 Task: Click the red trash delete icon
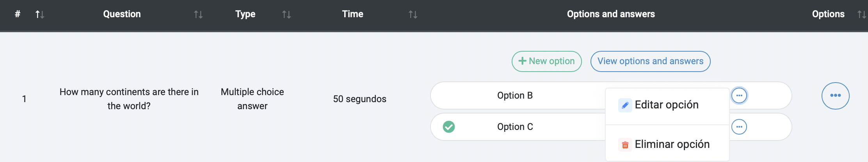pyautogui.click(x=625, y=145)
